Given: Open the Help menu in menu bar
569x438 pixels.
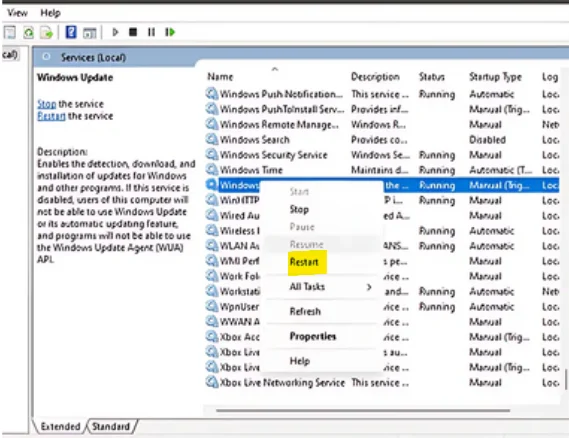Looking at the screenshot, I should (50, 13).
